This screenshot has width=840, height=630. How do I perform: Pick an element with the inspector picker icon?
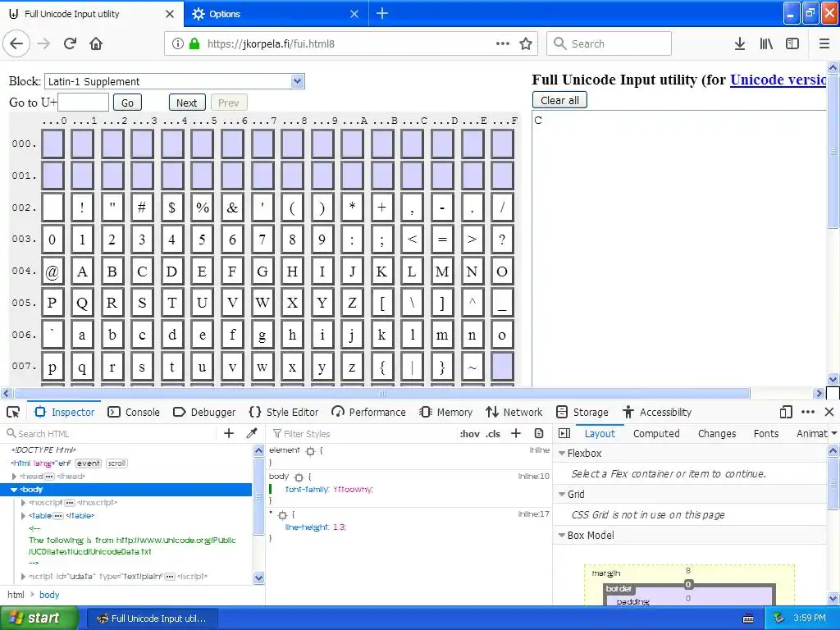pyautogui.click(x=13, y=412)
